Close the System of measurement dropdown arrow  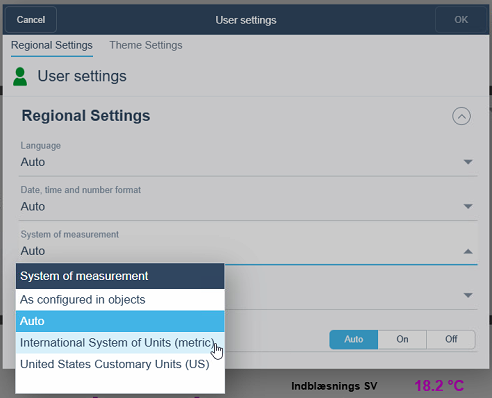468,251
